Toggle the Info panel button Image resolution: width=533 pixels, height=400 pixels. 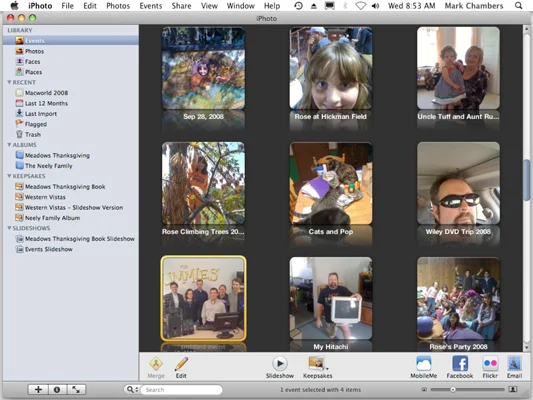click(57, 390)
